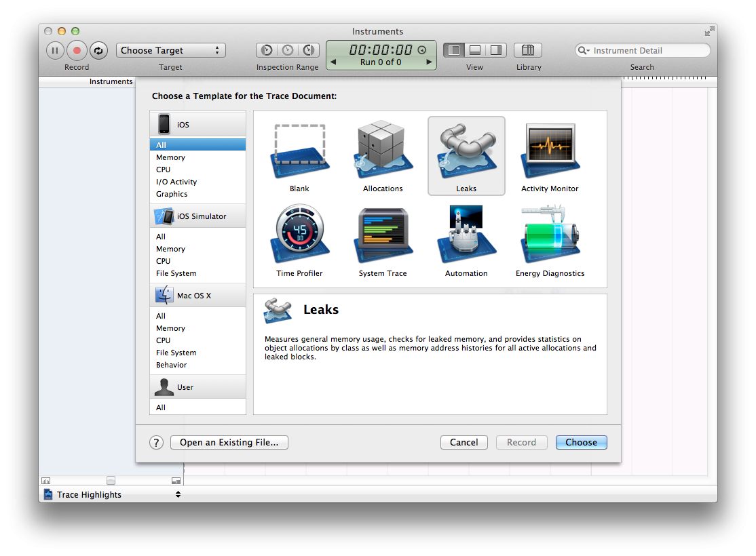This screenshot has height=556, width=756.
Task: Open the Trace Highlights dropdown
Action: [111, 495]
